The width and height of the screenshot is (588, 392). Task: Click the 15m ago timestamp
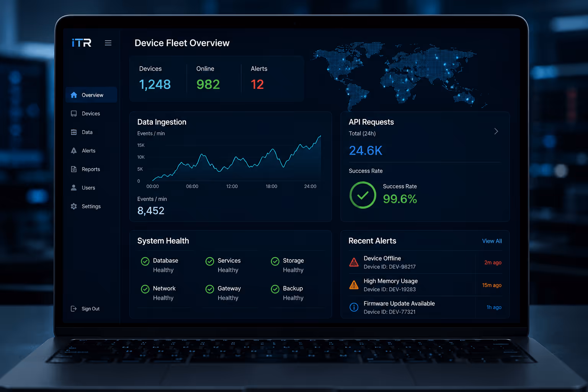[492, 285]
